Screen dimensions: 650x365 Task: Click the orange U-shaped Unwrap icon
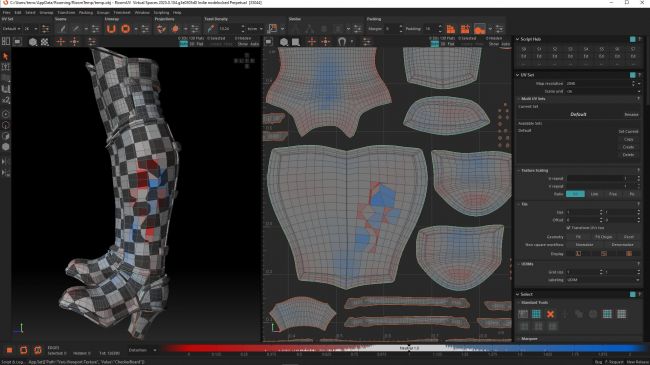111,29
